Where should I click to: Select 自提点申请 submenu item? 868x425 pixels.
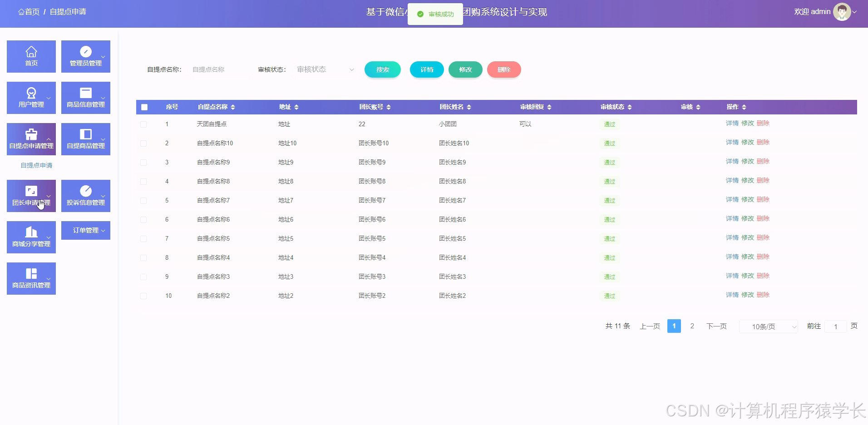[36, 165]
